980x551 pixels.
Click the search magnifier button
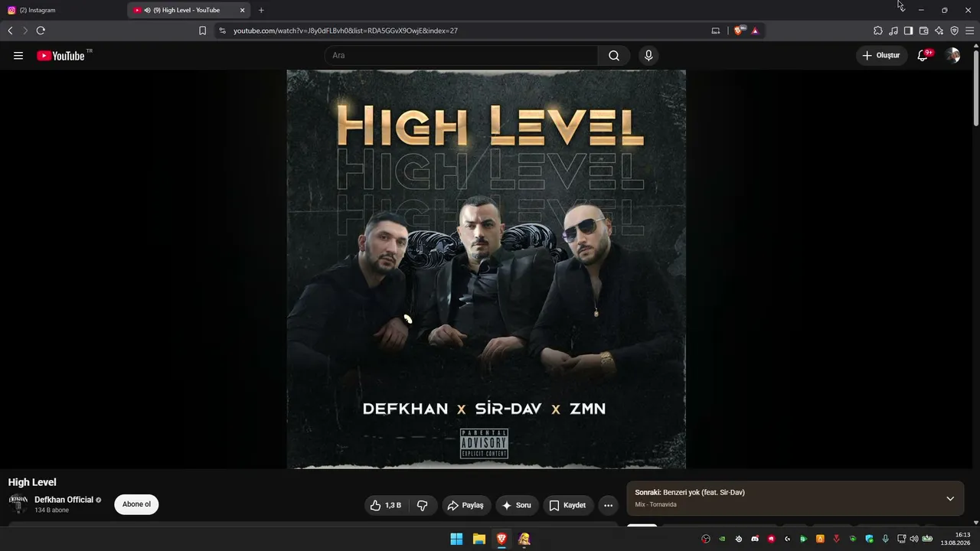coord(614,55)
